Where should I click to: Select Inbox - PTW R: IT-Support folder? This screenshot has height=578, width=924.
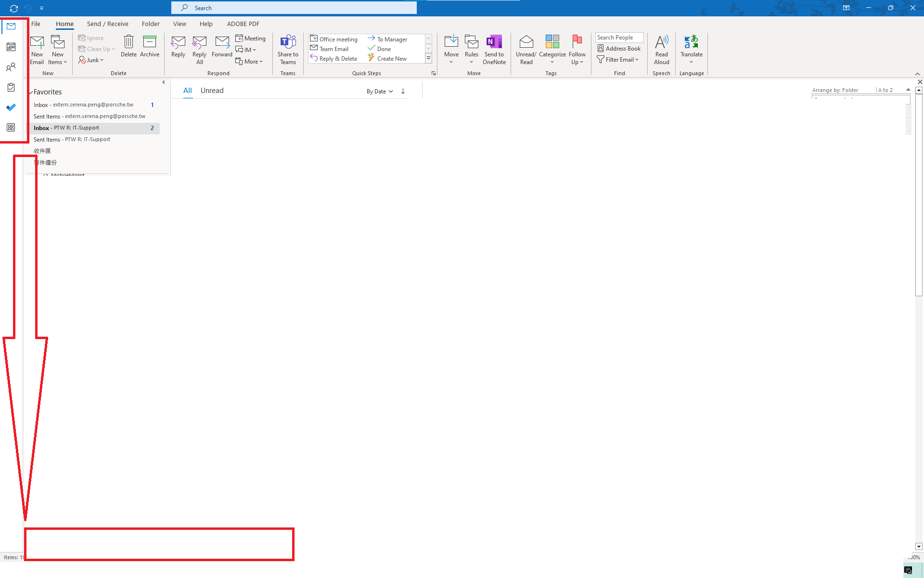click(x=66, y=128)
